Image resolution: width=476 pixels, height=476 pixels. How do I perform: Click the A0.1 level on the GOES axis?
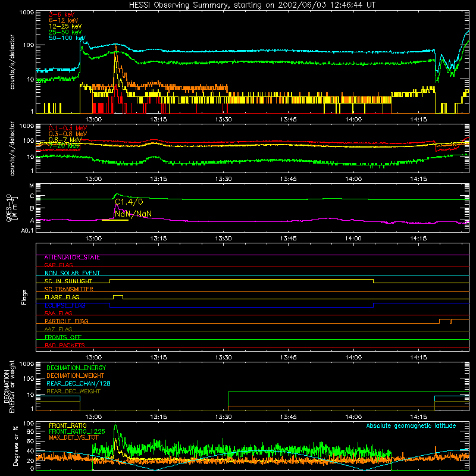pos(27,231)
